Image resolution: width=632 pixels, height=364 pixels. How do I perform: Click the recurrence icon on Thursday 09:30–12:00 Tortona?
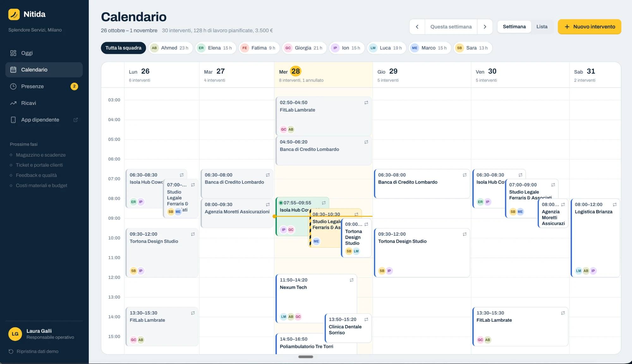[465, 234]
